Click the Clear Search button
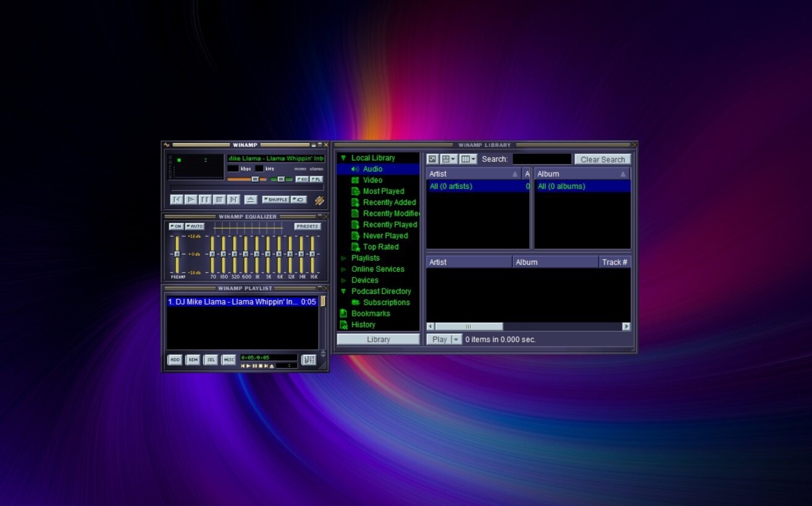Screen dimensions: 812x506 pyautogui.click(x=603, y=159)
